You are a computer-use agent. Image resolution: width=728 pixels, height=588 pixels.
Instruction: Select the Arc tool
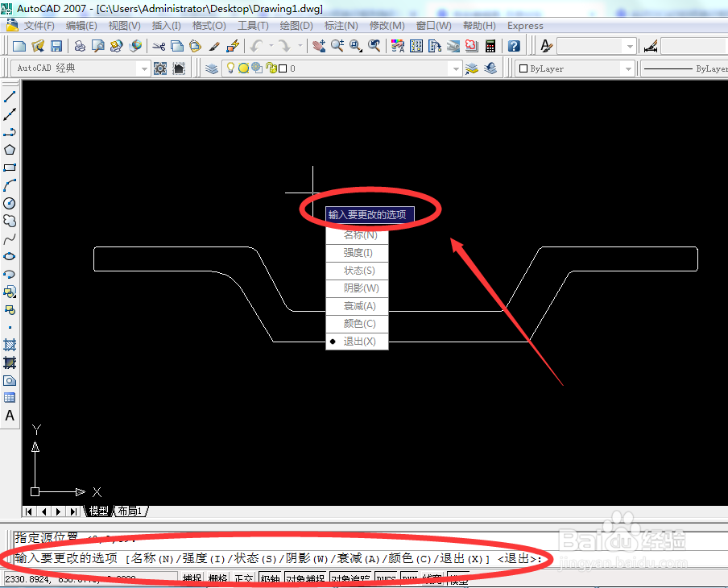pos(10,185)
